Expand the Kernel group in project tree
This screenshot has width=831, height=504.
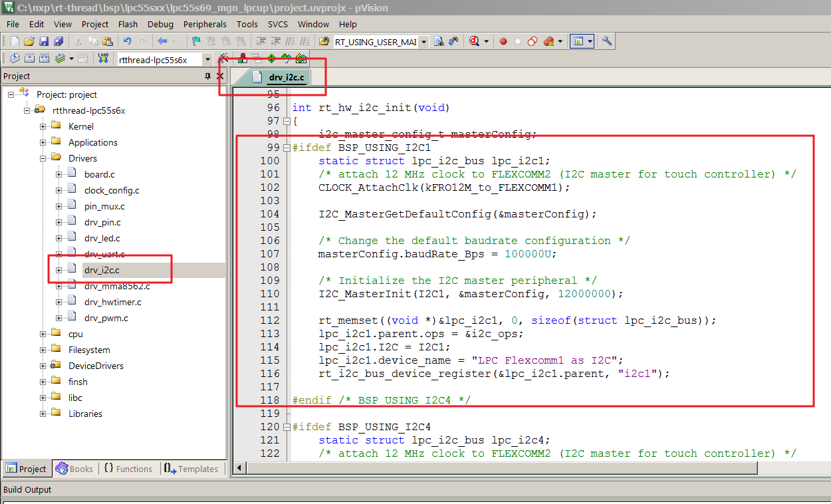(x=43, y=126)
